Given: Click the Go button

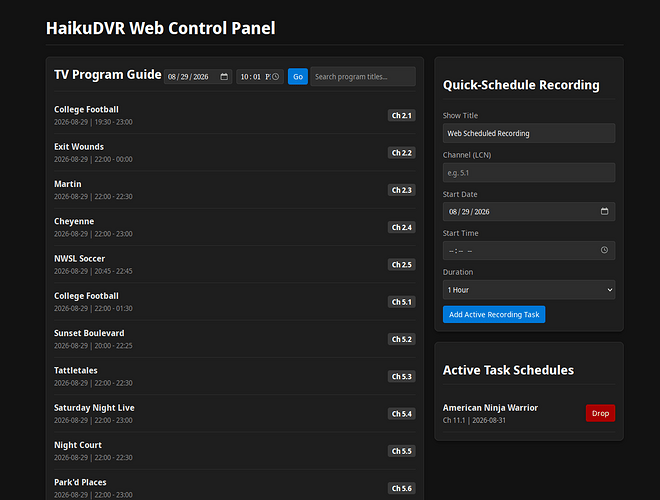Looking at the screenshot, I should 298,77.
